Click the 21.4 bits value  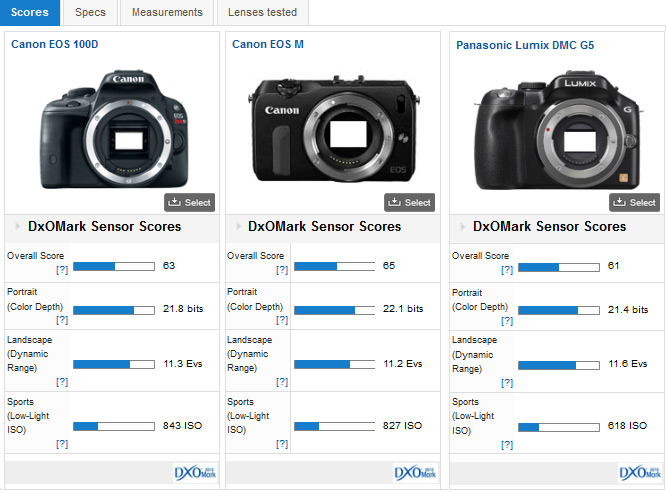[628, 310]
